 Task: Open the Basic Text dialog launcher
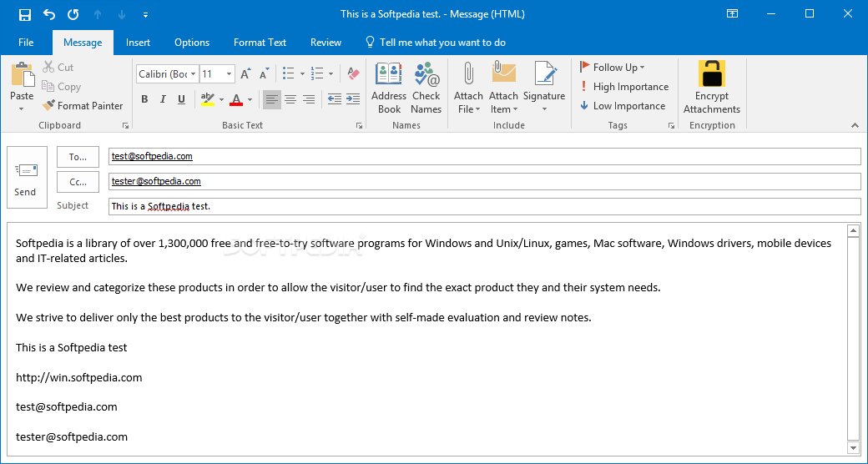pos(359,126)
